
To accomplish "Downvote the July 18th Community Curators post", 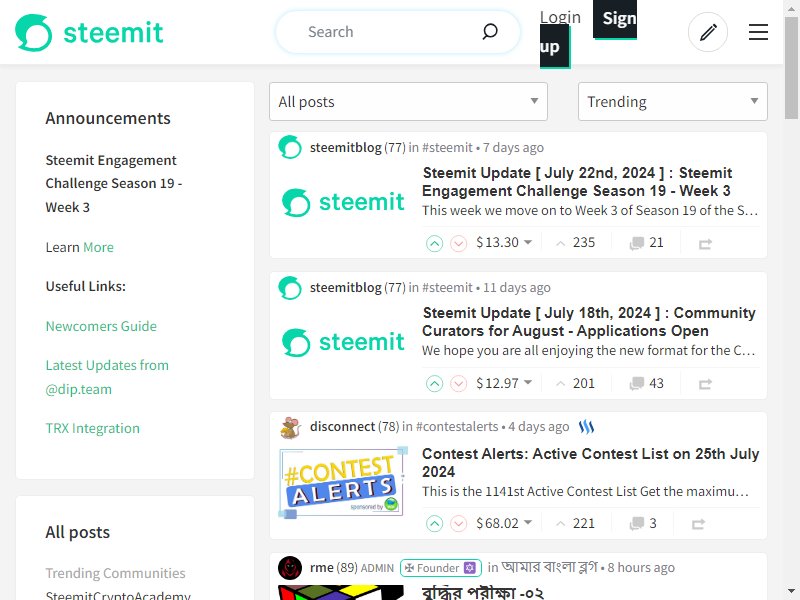I will click(458, 383).
